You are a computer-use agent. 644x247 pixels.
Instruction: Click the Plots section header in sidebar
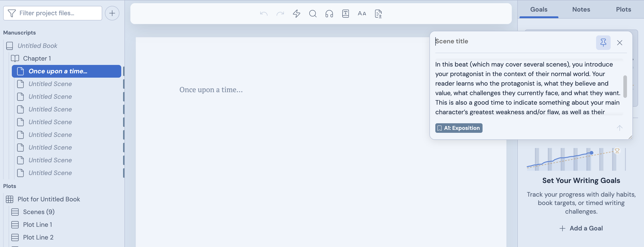click(10, 186)
